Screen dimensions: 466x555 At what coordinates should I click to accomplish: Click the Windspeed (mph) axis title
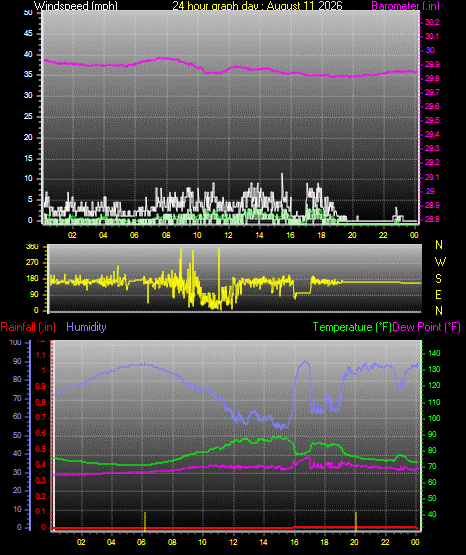pyautogui.click(x=76, y=5)
